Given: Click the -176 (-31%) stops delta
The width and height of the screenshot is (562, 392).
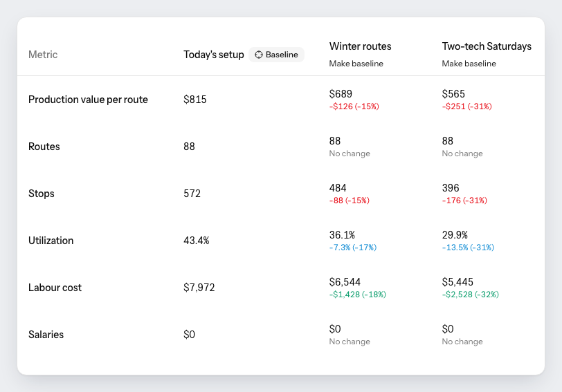Looking at the screenshot, I should point(464,200).
